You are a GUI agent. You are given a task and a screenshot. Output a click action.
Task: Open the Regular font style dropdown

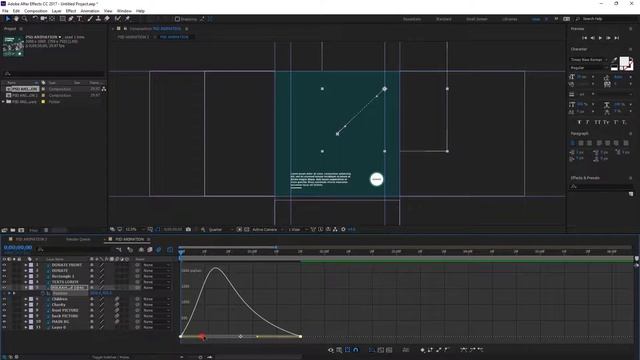coord(589,67)
